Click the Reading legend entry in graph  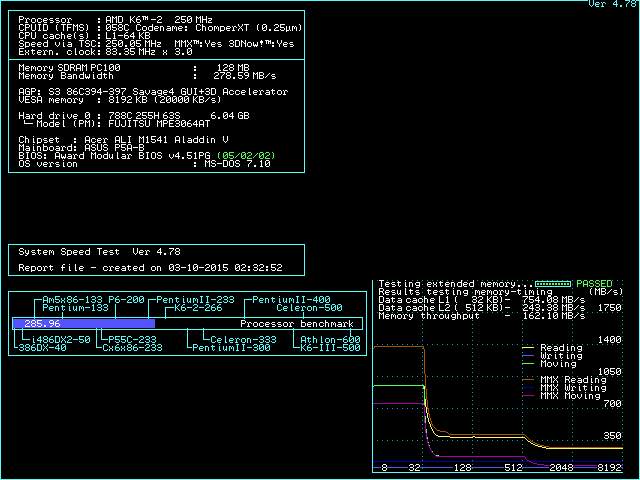(x=560, y=348)
